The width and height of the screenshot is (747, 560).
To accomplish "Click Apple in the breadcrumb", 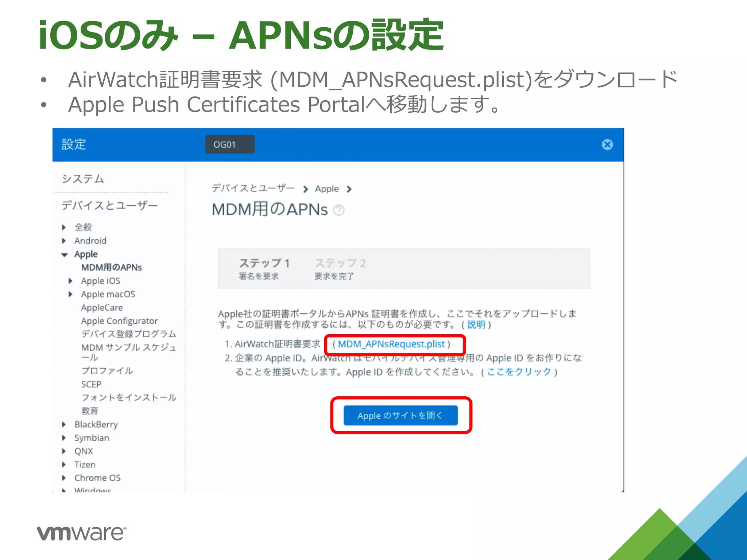I will click(x=327, y=189).
